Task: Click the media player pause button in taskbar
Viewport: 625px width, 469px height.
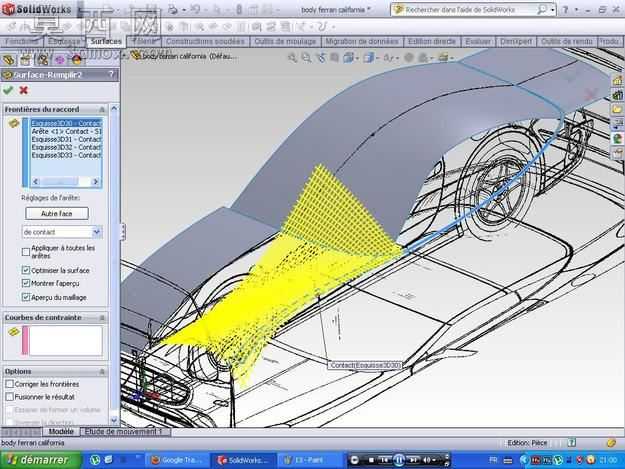Action: 399,460
